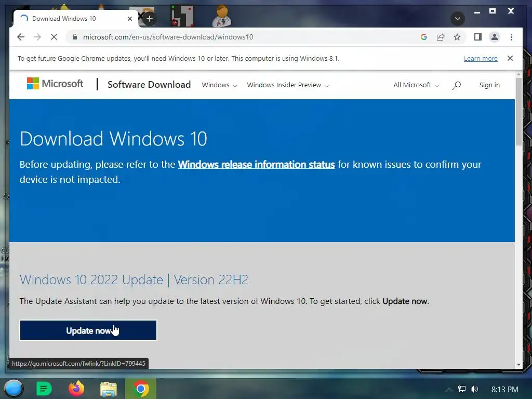Viewport: 532px width, 399px height.
Task: Open Windows release information status link
Action: [x=256, y=165]
